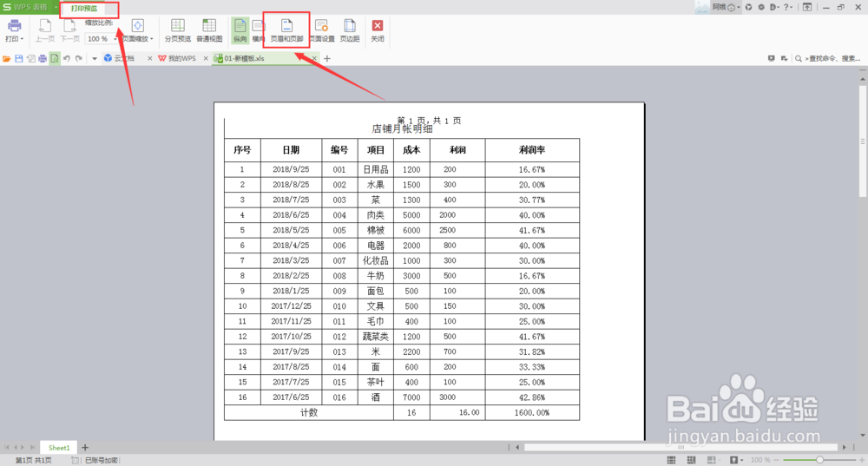This screenshot has height=466, width=868.
Task: Click the quick-access print icon
Action: (43, 58)
